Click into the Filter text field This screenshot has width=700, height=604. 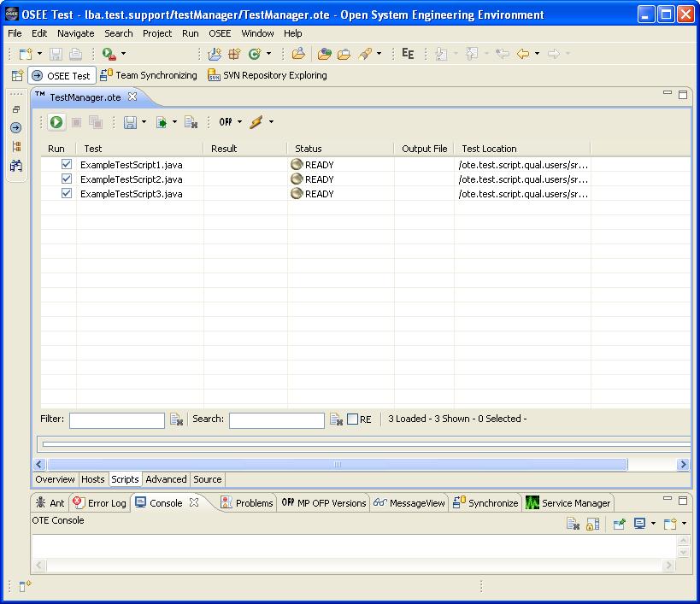click(x=117, y=420)
